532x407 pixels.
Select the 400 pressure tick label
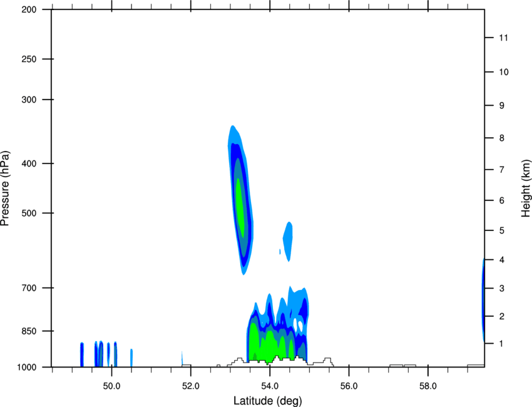[29, 163]
